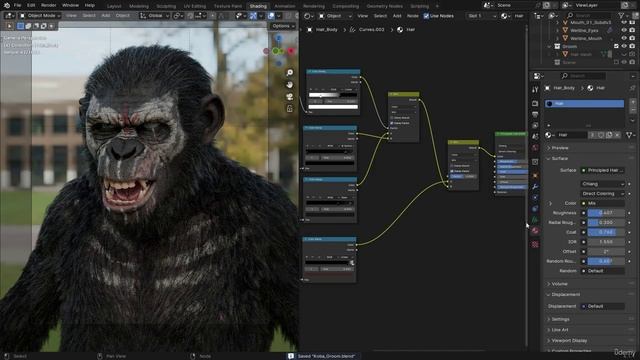The height and width of the screenshot is (360, 640).
Task: Open the Output properties tab icon
Action: pyautogui.click(x=535, y=115)
